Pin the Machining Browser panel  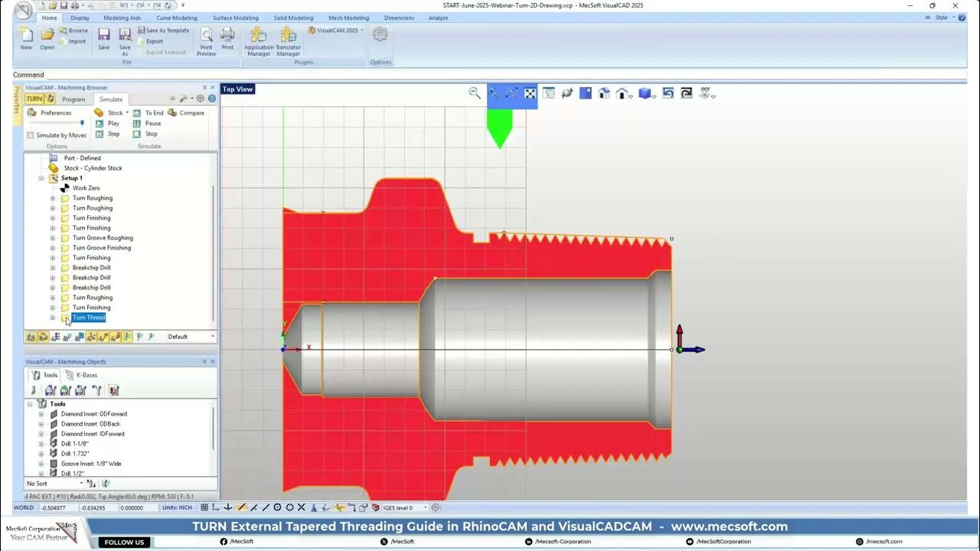(204, 87)
